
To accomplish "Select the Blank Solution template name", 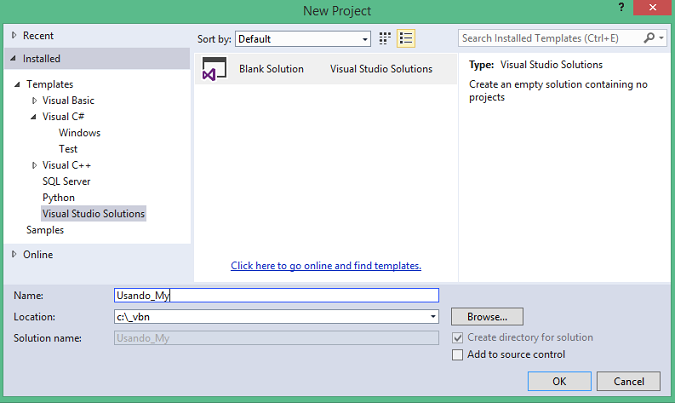I will pos(272,69).
